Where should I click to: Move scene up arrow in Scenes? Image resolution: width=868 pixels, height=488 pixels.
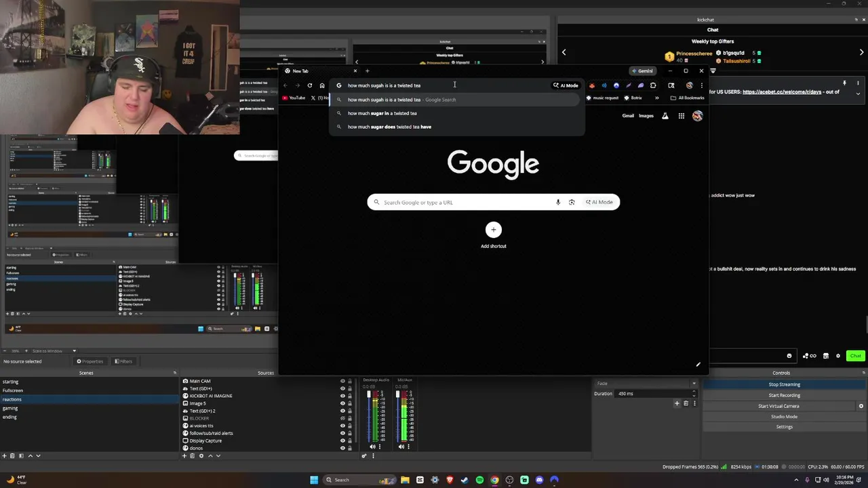[30, 455]
